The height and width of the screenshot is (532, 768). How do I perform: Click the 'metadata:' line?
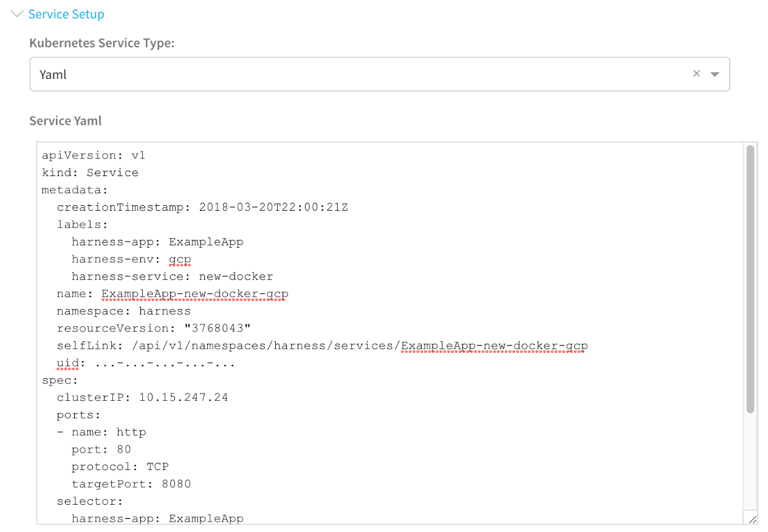tap(75, 190)
